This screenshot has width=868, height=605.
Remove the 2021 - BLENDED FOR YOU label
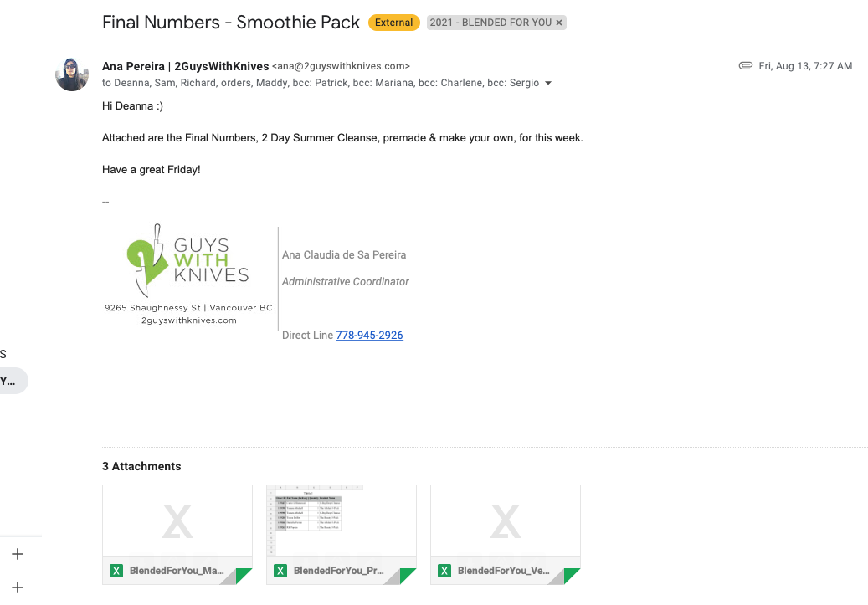click(559, 23)
